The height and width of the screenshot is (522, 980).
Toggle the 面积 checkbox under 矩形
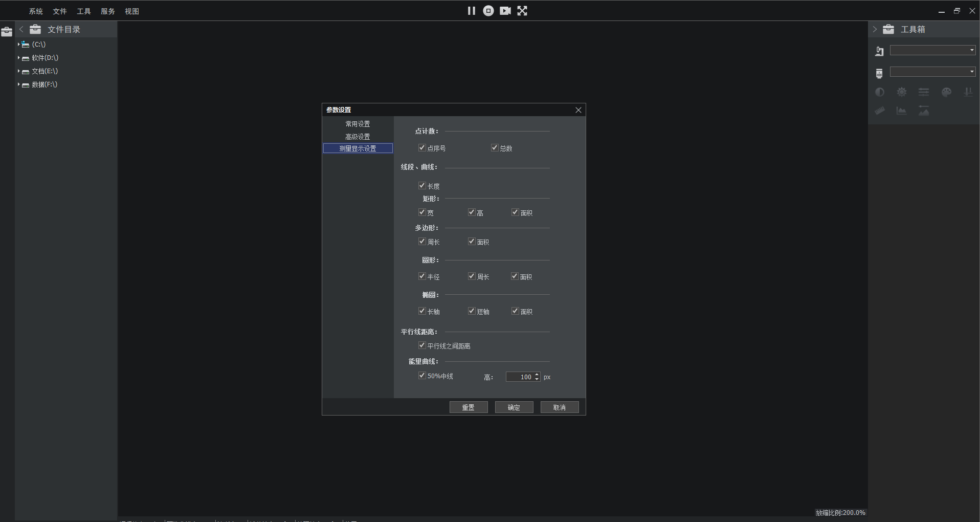[515, 212]
